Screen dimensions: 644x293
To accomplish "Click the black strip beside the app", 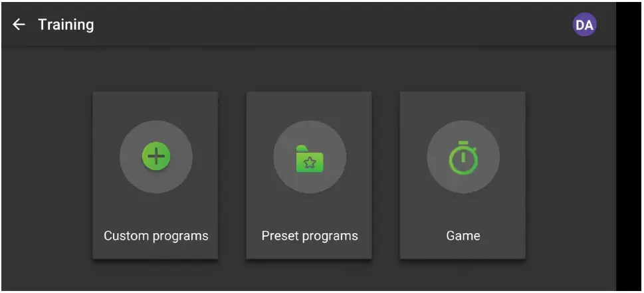I will (x=629, y=146).
